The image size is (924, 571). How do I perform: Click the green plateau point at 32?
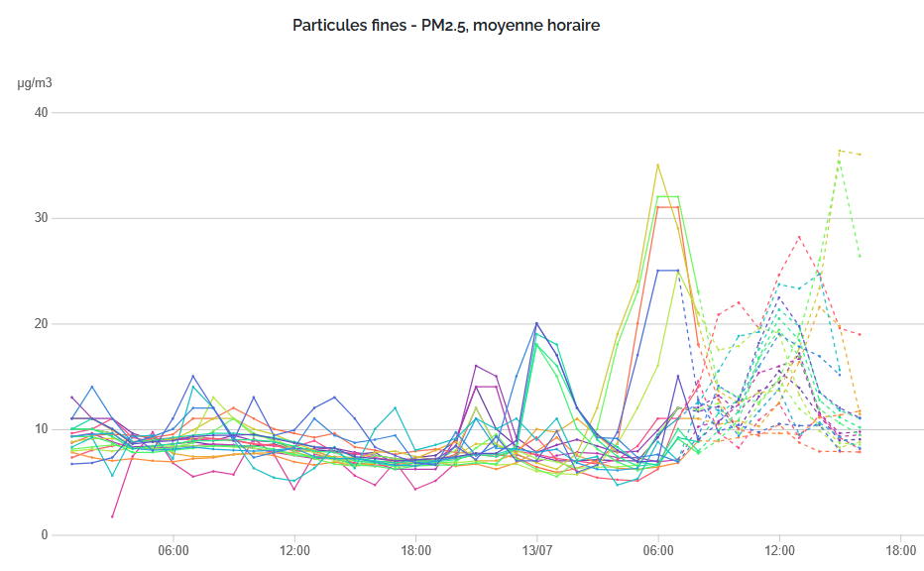pyautogui.click(x=657, y=197)
